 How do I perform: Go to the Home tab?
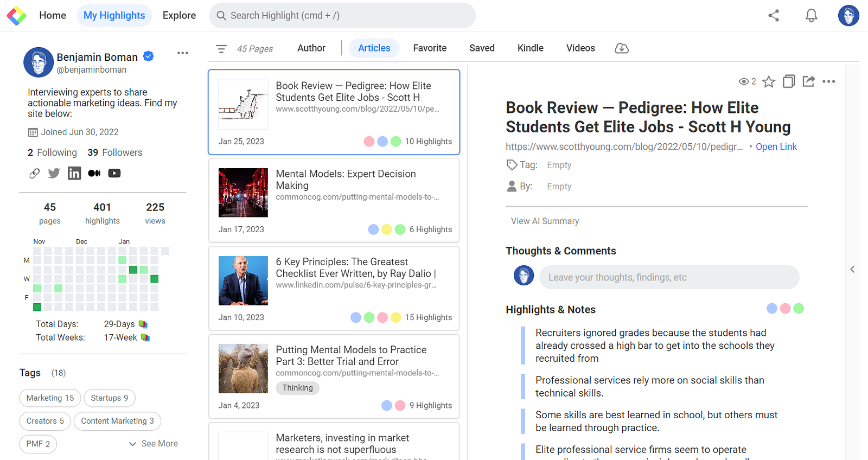tap(53, 16)
